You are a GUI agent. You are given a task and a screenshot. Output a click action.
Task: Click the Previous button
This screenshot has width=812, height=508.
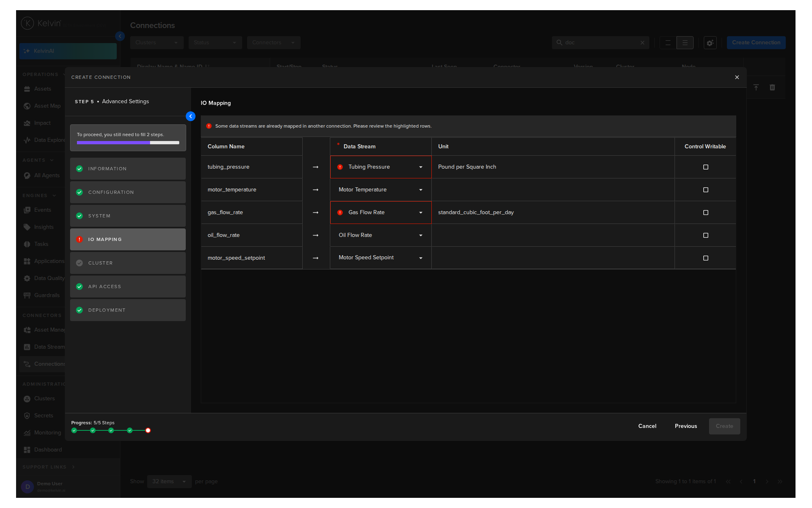coord(686,426)
